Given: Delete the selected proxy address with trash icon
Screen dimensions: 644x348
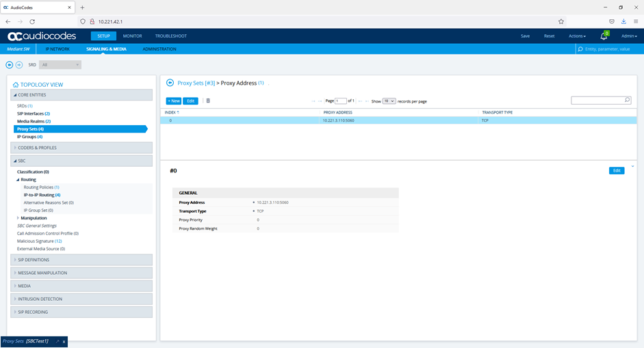Looking at the screenshot, I should coord(208,101).
